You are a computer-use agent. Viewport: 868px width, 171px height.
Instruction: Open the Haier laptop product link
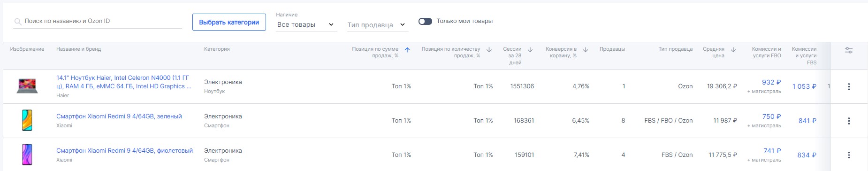click(x=124, y=82)
